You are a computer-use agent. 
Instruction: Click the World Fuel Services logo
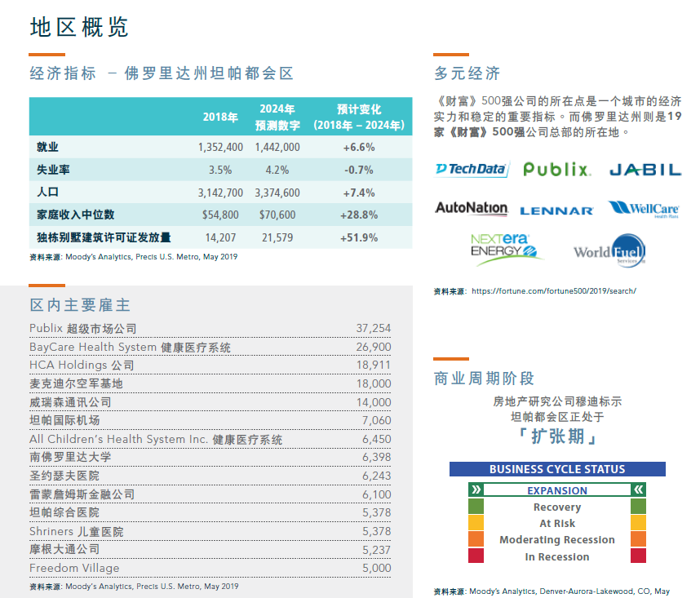tap(609, 251)
